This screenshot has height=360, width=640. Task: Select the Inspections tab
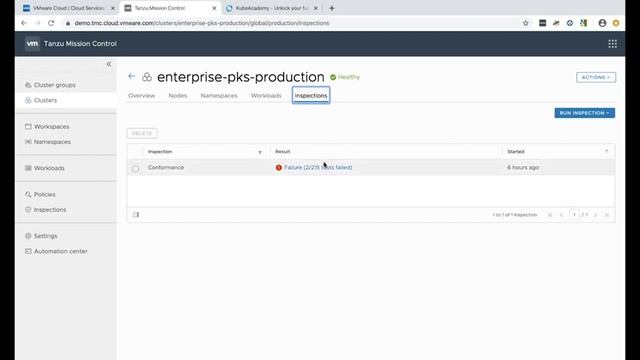[x=311, y=96]
